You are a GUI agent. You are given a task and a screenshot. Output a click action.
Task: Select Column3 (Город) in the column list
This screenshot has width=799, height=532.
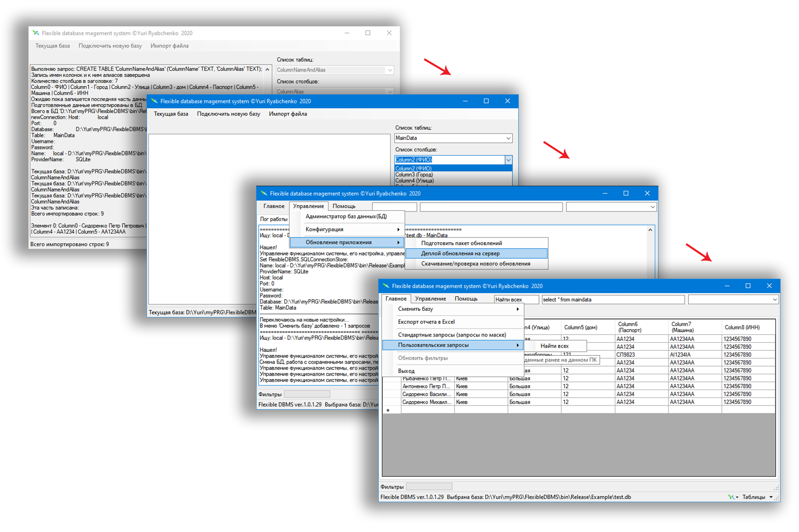click(453, 175)
